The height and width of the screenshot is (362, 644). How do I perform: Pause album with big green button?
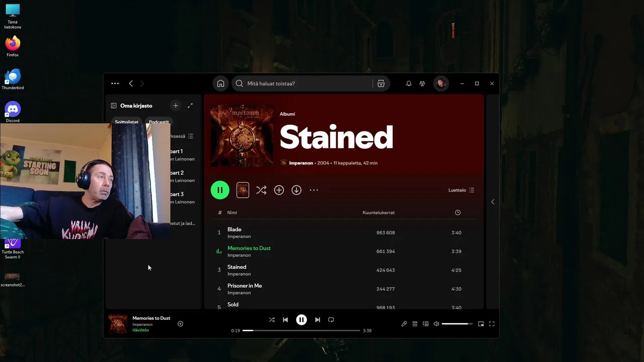[220, 190]
